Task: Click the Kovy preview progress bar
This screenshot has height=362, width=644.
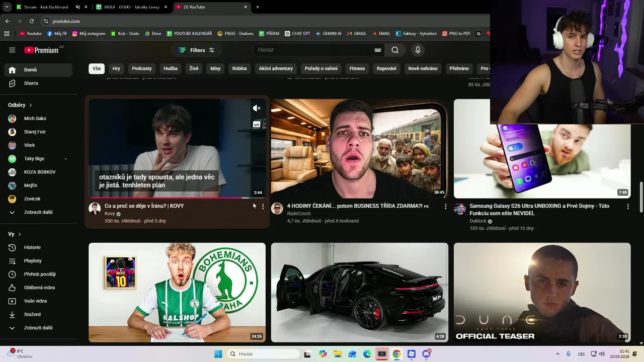Action: click(177, 198)
